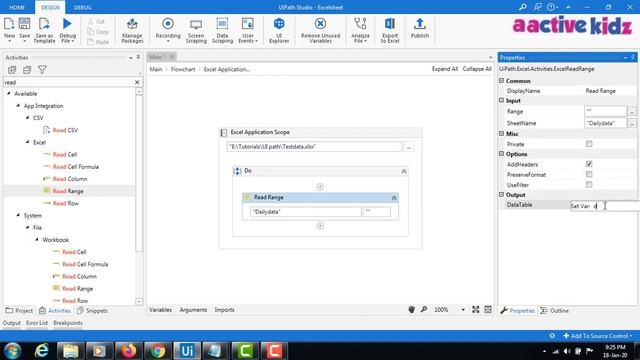The height and width of the screenshot is (360, 640).
Task: Open the Outline tab
Action: [x=554, y=311]
